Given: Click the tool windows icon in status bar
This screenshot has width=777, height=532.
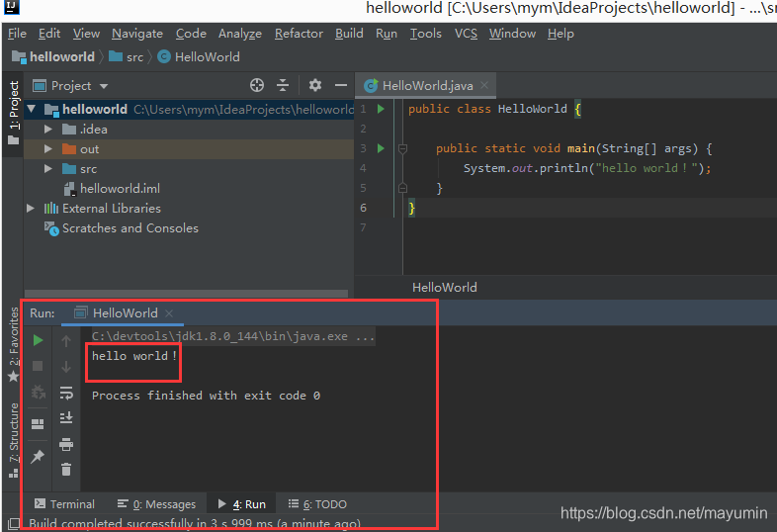Looking at the screenshot, I should click(14, 523).
